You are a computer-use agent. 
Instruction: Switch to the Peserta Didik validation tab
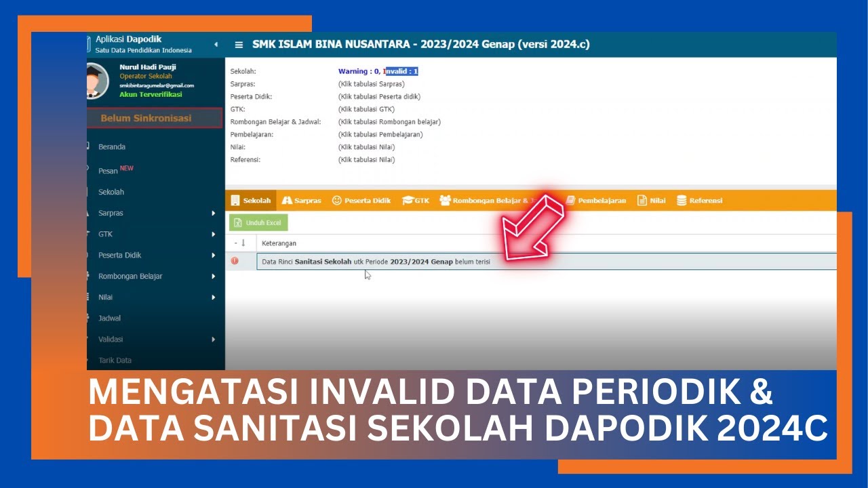click(x=361, y=200)
